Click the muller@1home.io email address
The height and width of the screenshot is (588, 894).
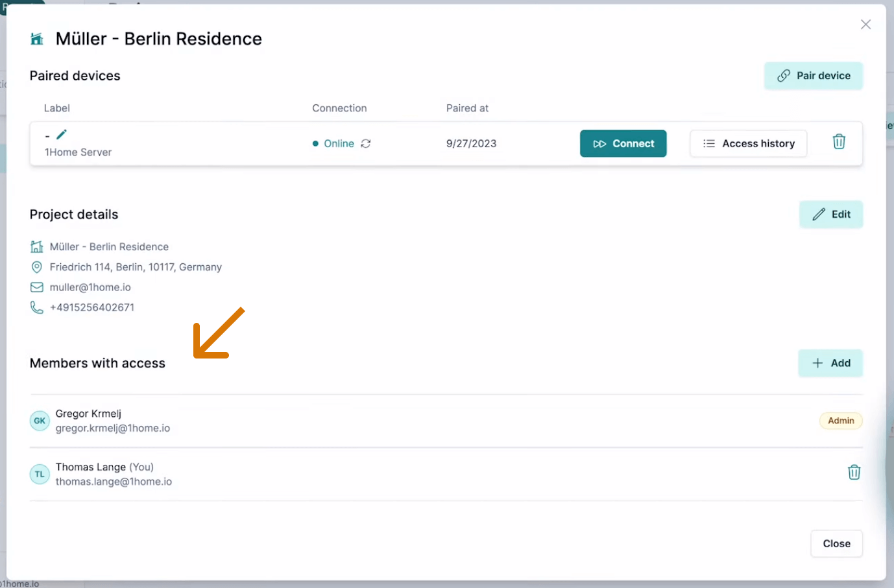90,287
